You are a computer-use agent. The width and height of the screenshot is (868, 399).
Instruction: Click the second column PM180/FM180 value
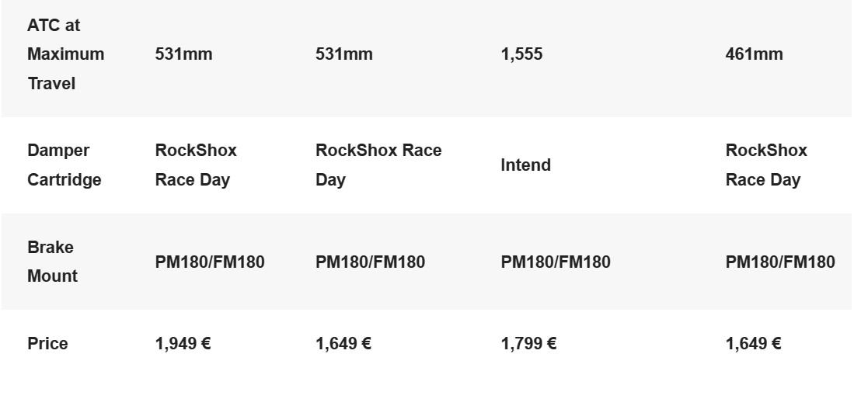(371, 262)
